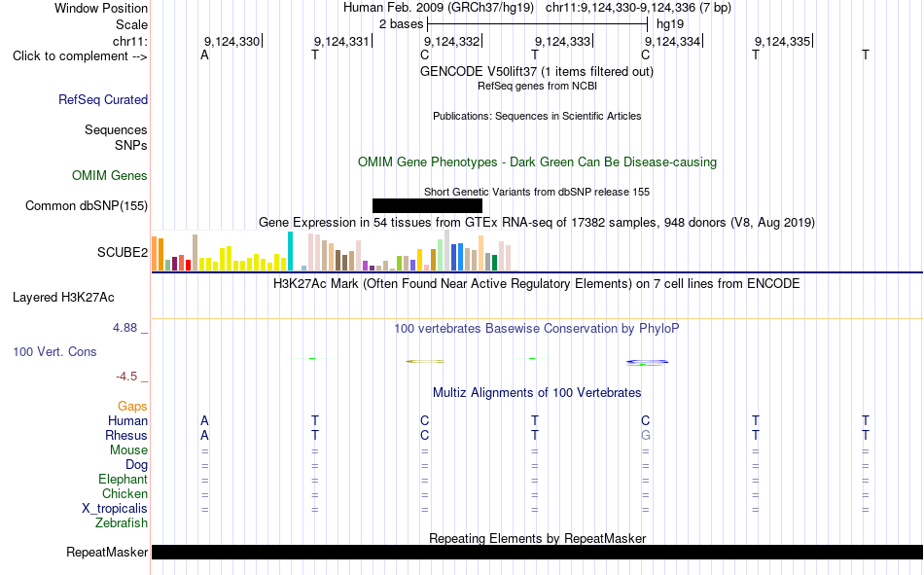Viewport: 924px width, 575px height.
Task: Click the SCUBE2 GTEx track label
Action: pos(123,252)
